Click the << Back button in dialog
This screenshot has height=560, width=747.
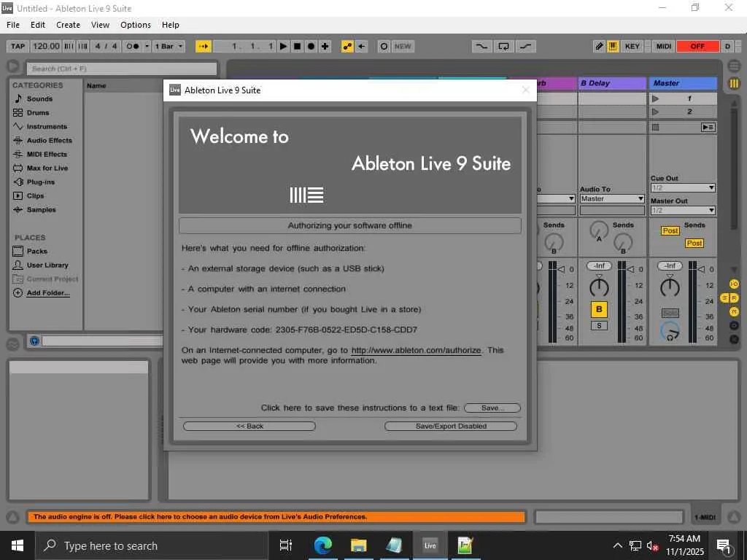coord(249,426)
